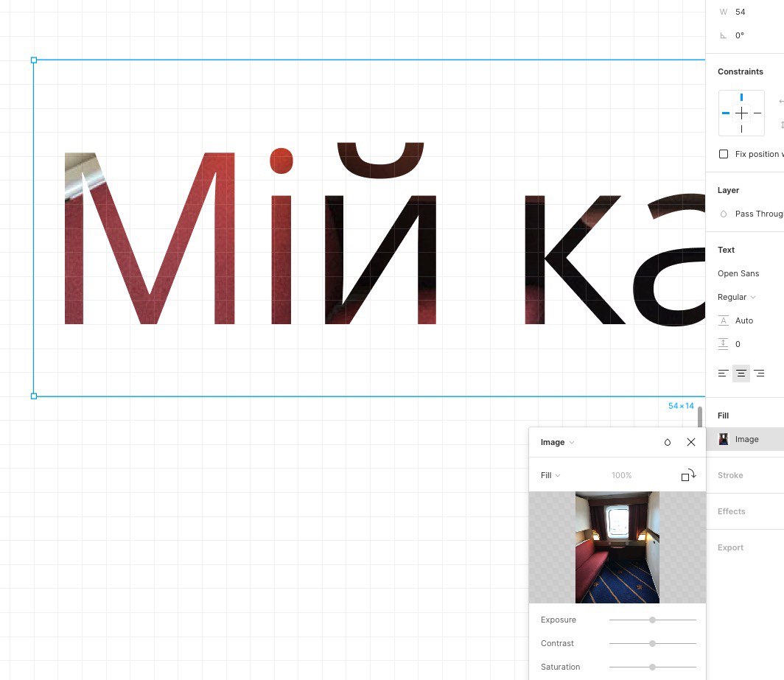Adjust the Exposure slider handle
This screenshot has width=784, height=680.
coord(652,620)
